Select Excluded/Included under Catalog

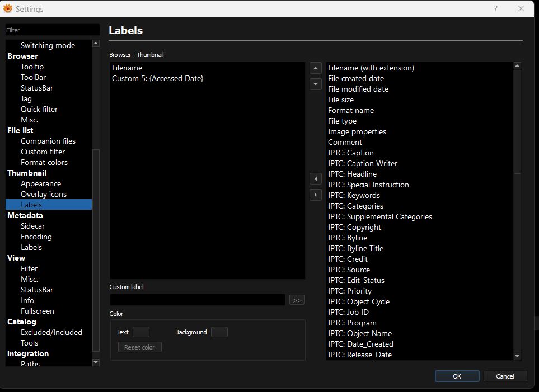click(51, 332)
